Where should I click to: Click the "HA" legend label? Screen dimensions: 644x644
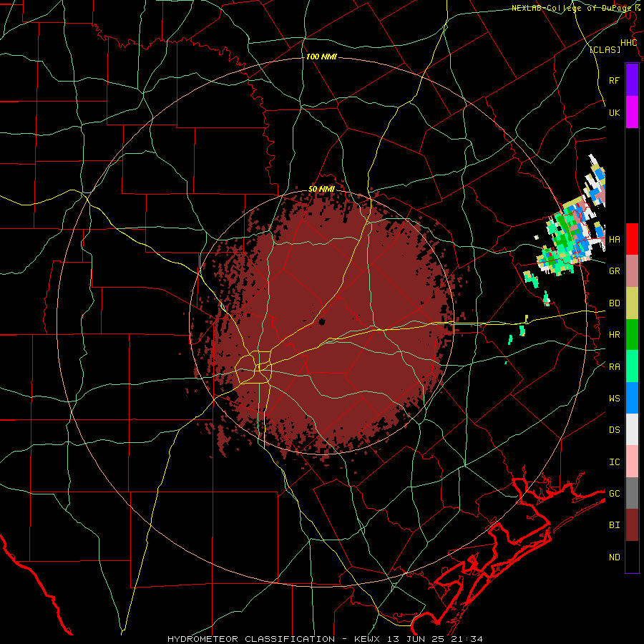click(614, 239)
